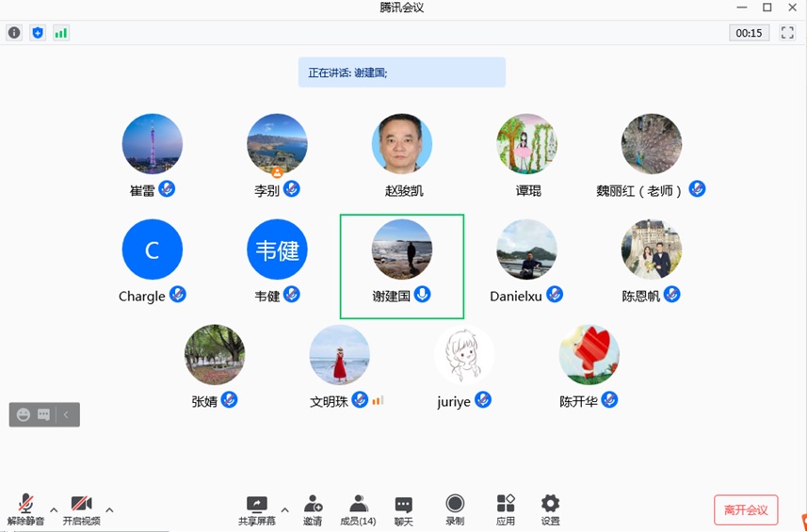Image resolution: width=807 pixels, height=532 pixels.
Task: Click the blue security shield icon
Action: pos(38,33)
